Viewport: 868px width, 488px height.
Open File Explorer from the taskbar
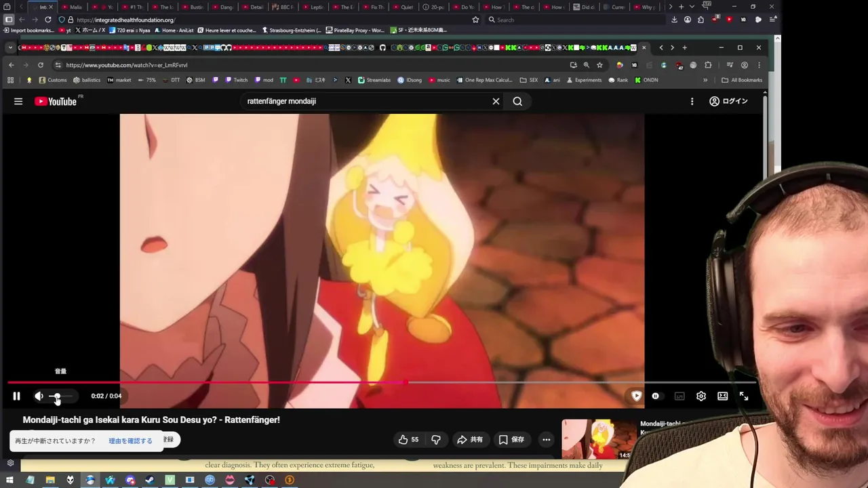(50, 480)
